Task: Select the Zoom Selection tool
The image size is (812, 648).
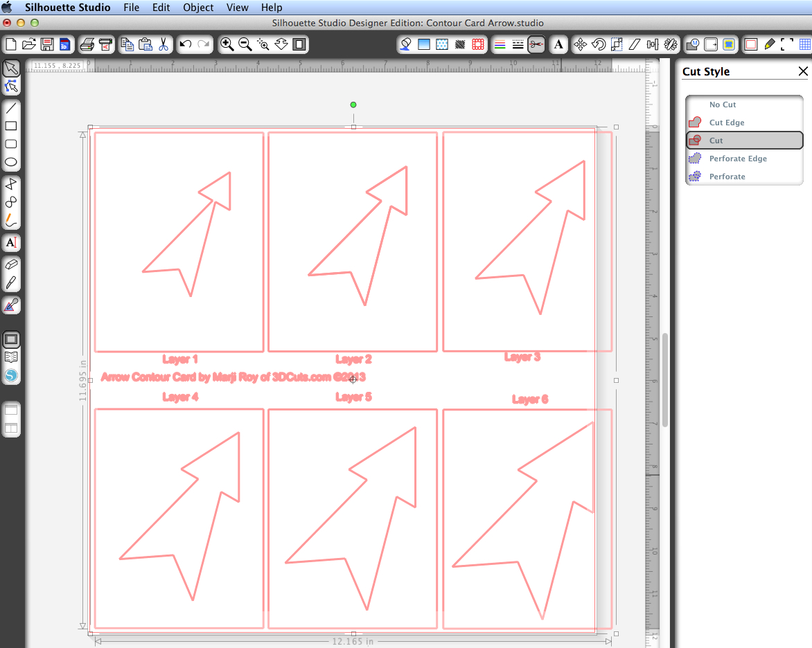Action: [x=263, y=44]
